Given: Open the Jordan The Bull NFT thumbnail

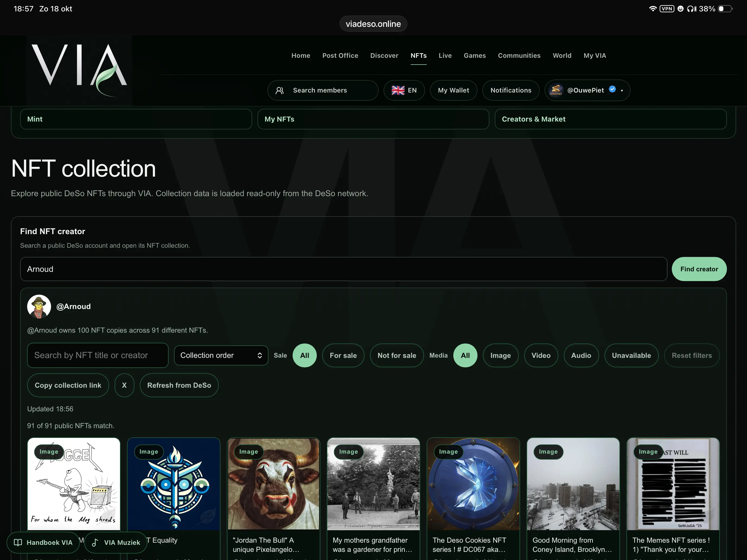Looking at the screenshot, I should click(x=274, y=484).
